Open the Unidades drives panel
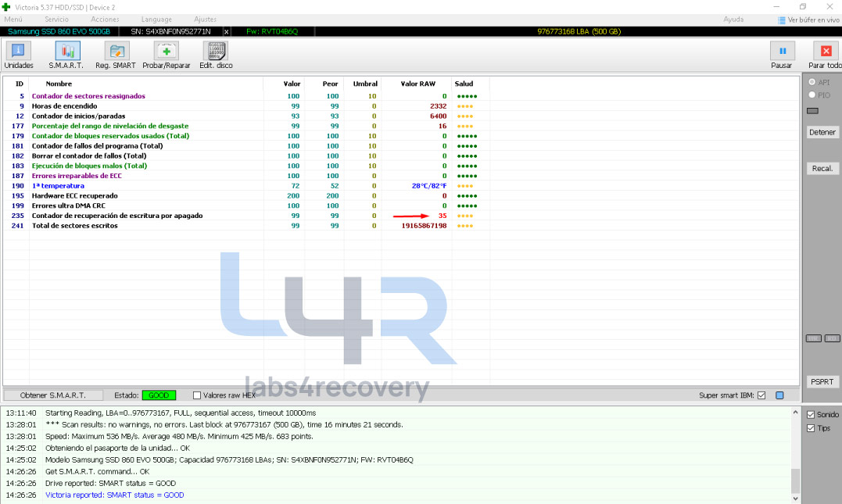The image size is (842, 504). point(18,55)
